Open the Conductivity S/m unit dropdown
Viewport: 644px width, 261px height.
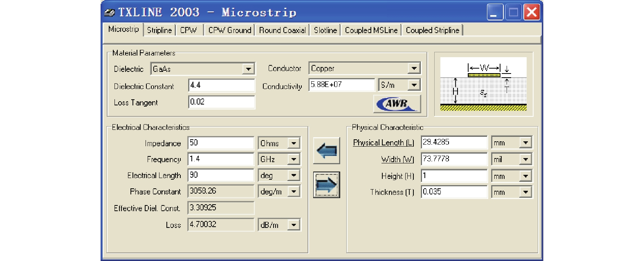coord(414,85)
